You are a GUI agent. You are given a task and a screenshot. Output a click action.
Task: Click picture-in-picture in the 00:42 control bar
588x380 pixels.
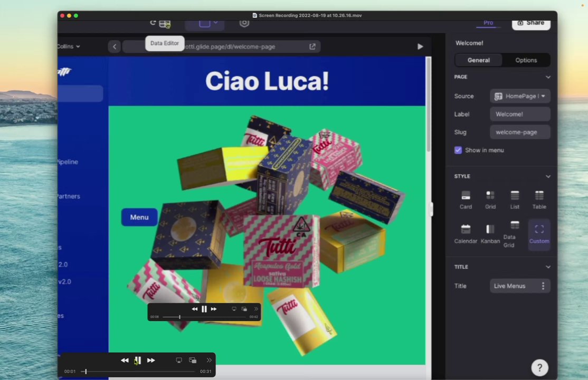click(244, 309)
